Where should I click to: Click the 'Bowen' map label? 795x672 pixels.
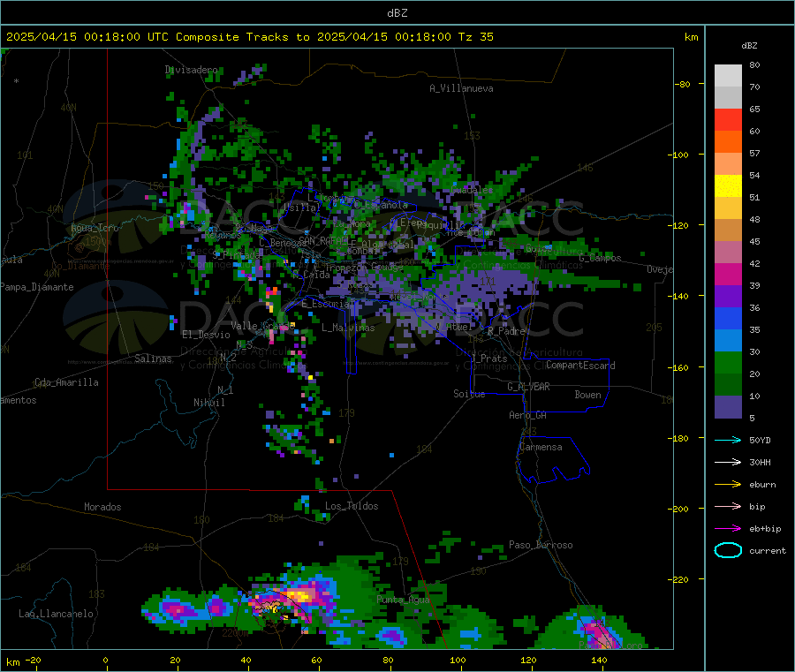[x=587, y=395]
